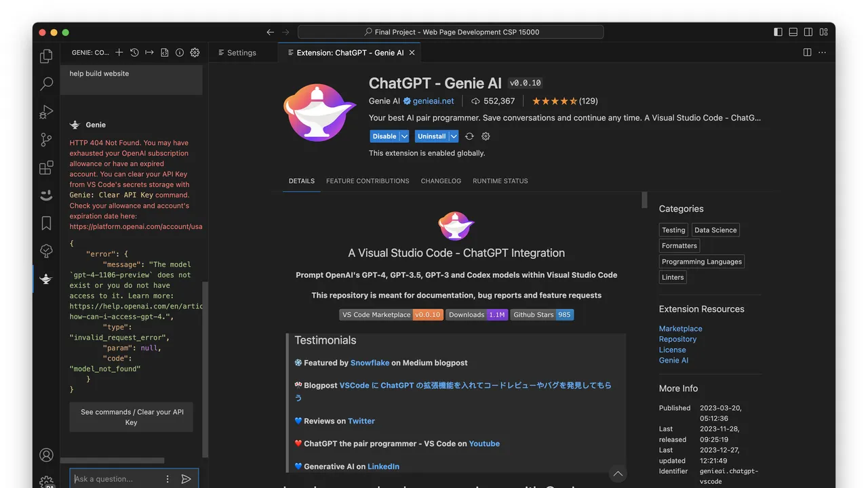This screenshot has width=868, height=488.
Task: Open the Genie AI resource link
Action: [673, 360]
